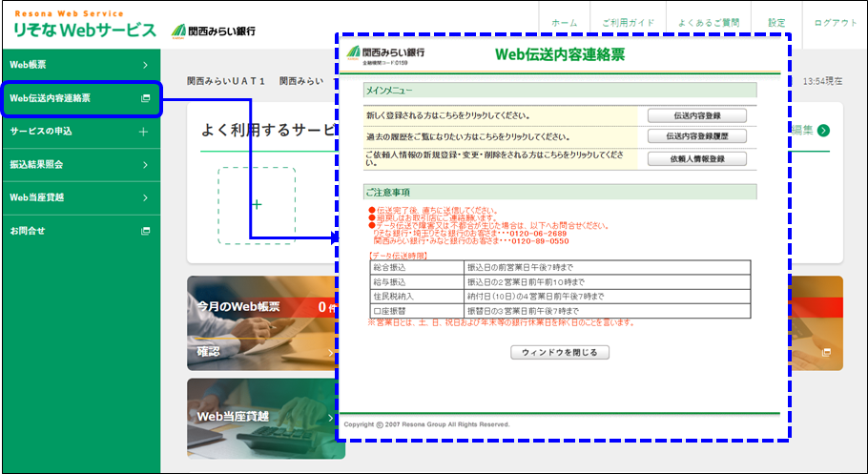The width and height of the screenshot is (868, 474).
Task: Open よくあるご質問 in top navigation
Action: tap(709, 23)
